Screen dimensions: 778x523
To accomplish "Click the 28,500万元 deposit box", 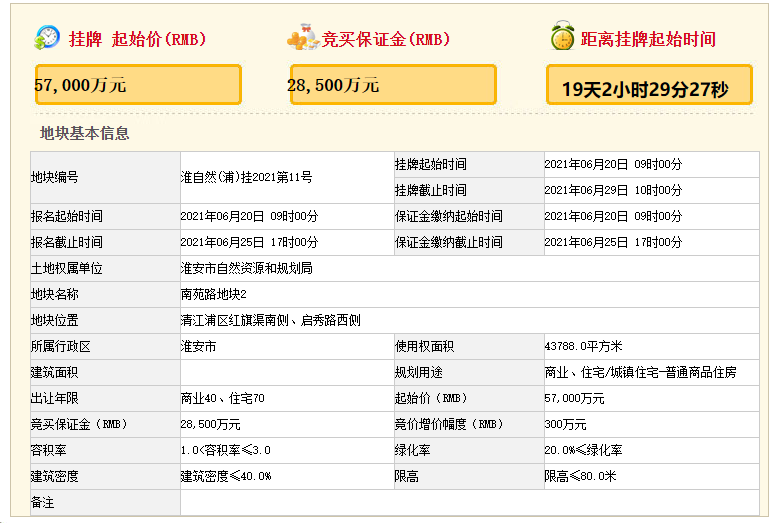I will 393,84.
